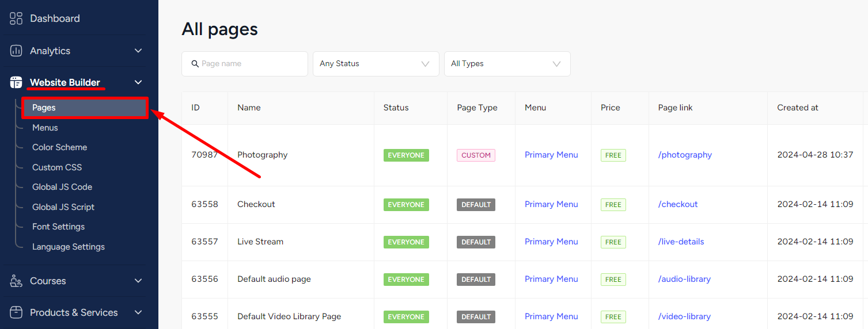Click the Courses icon in sidebar
Screen dimensions: 868x329
(16, 281)
